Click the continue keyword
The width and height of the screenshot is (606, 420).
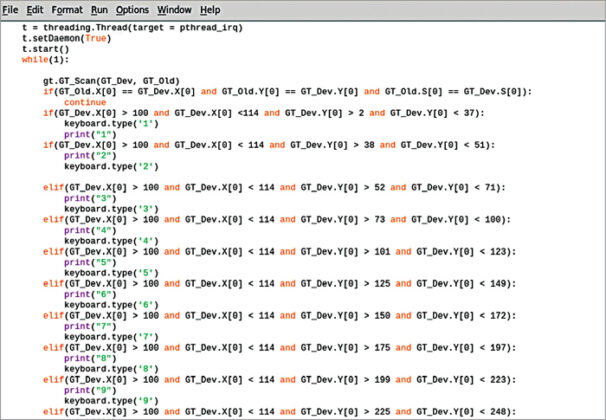(x=85, y=102)
